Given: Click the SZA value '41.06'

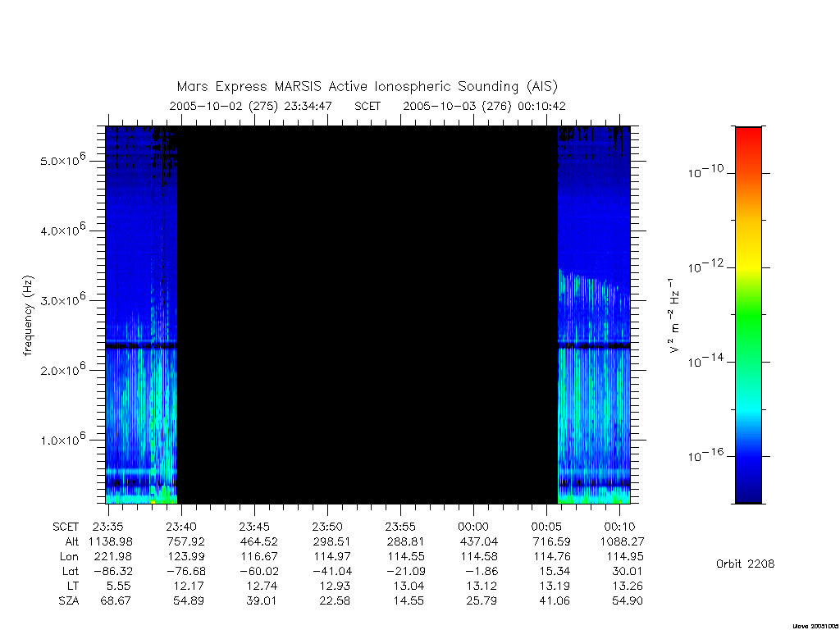Looking at the screenshot, I should (555, 601).
